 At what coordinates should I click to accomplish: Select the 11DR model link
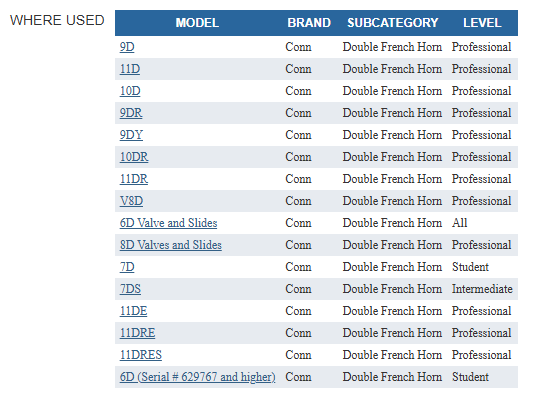point(134,179)
